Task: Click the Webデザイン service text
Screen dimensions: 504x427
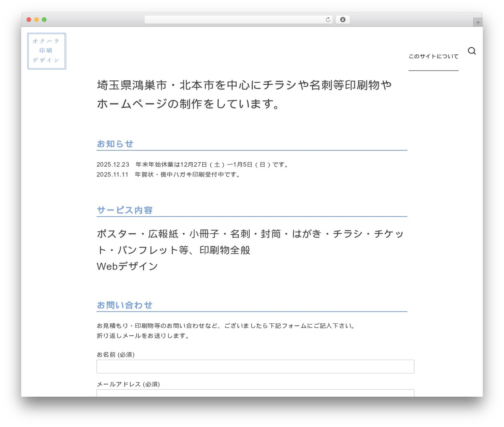Action: [127, 266]
